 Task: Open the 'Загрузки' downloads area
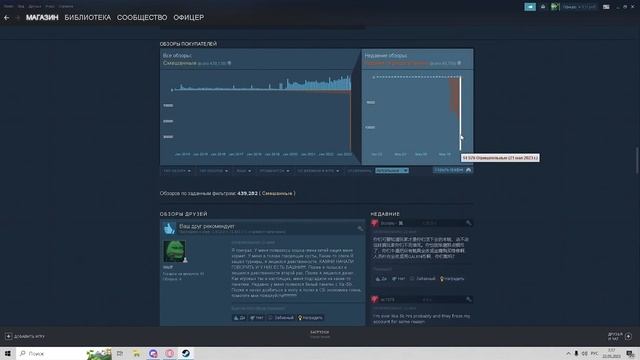point(320,334)
